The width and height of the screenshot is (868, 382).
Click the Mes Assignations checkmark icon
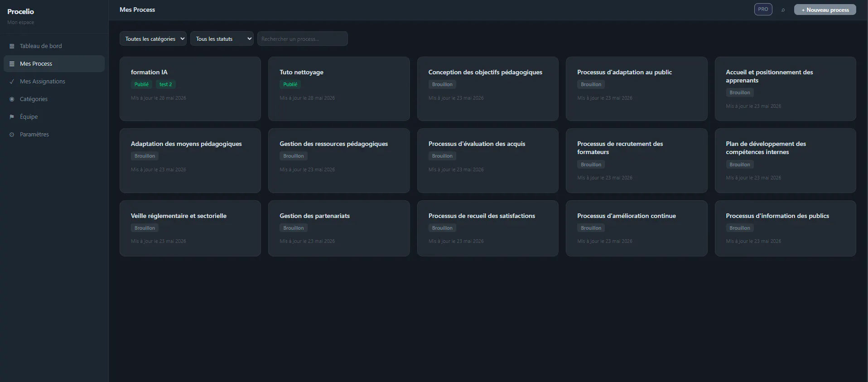12,82
